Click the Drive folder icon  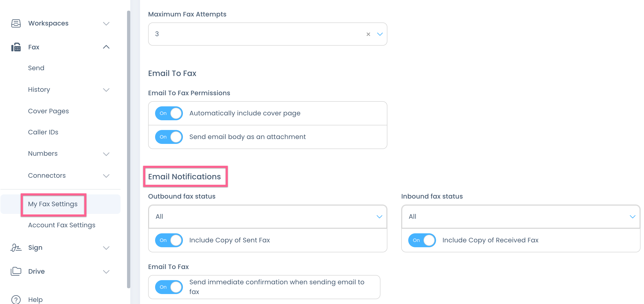pos(16,271)
